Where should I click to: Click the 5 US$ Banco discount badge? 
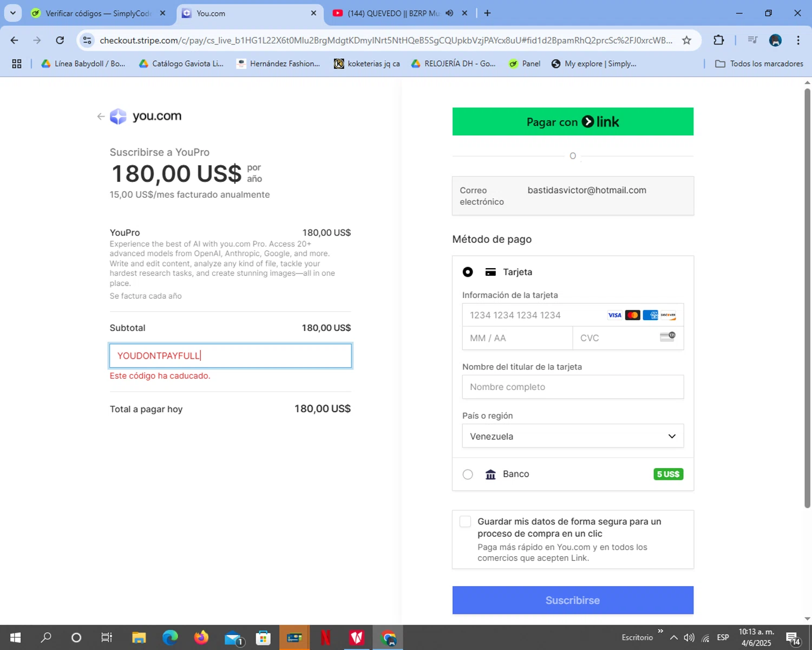click(x=668, y=474)
